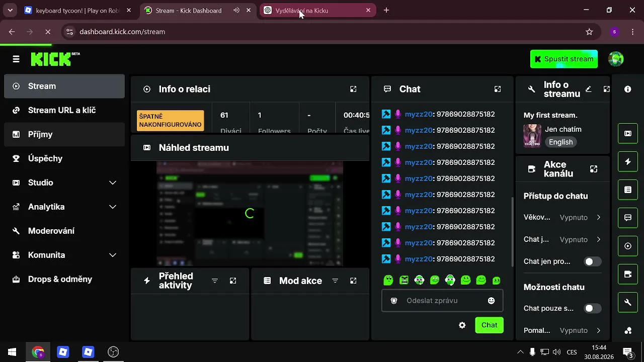644x362 pixels.
Task: Click the Jen chatím category thumbnail
Action: (532, 136)
